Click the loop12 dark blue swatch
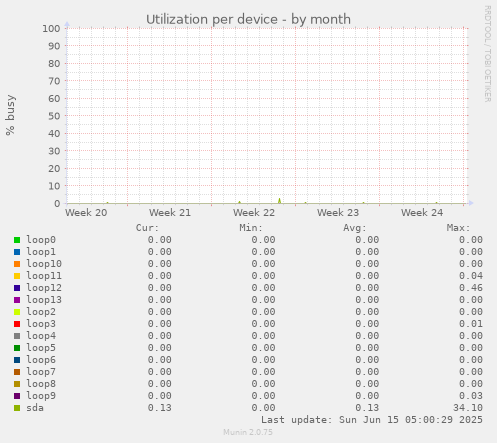This screenshot has width=497, height=443. pos(17,288)
